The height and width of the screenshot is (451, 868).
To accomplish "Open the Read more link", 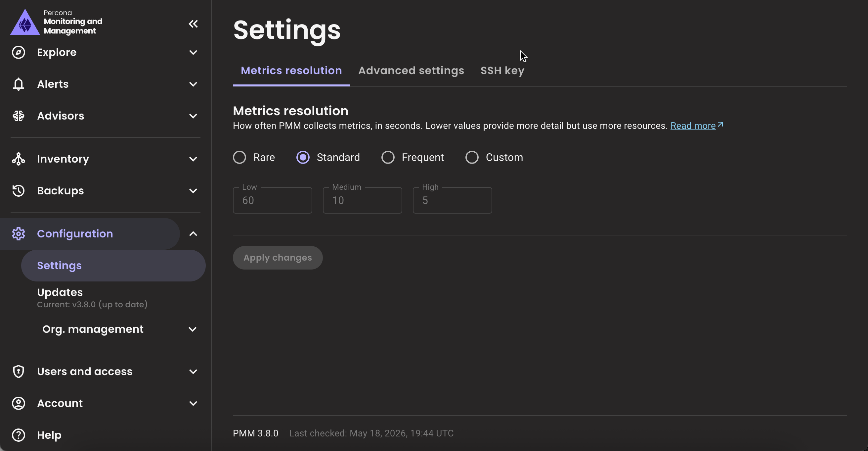I will click(x=693, y=125).
